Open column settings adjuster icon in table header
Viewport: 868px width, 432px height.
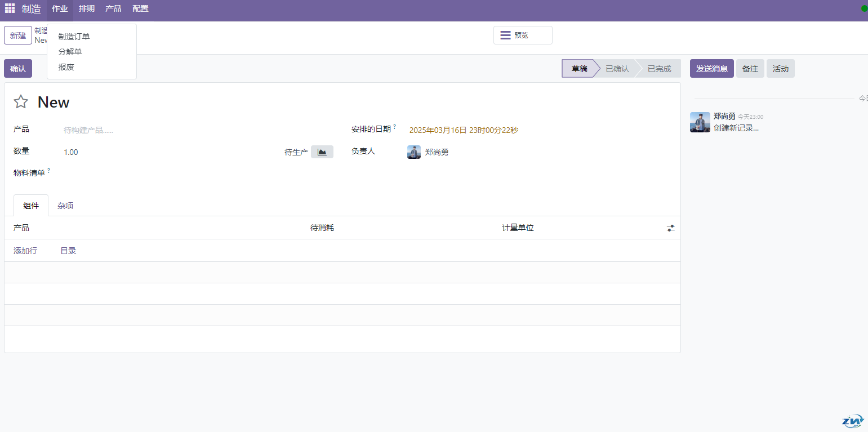pos(670,228)
